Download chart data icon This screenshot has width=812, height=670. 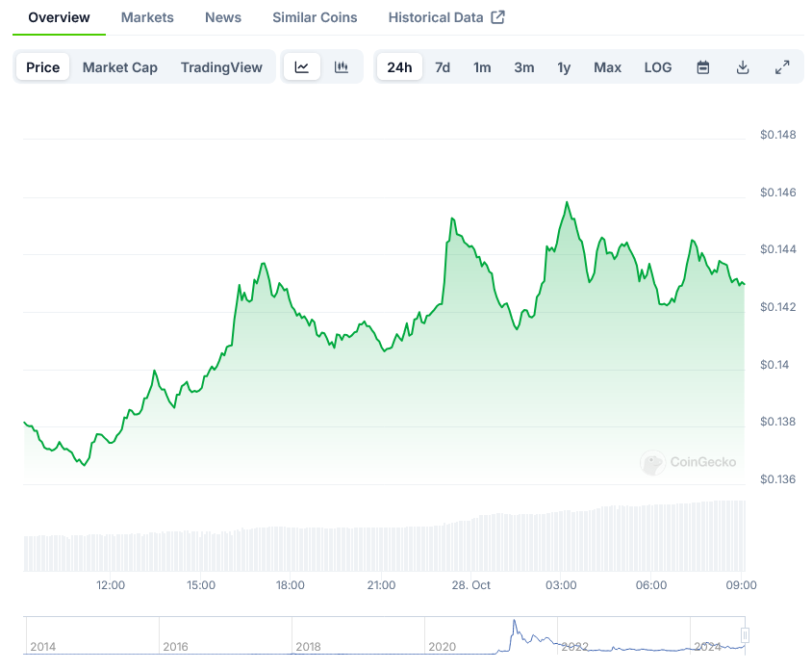[x=743, y=67]
